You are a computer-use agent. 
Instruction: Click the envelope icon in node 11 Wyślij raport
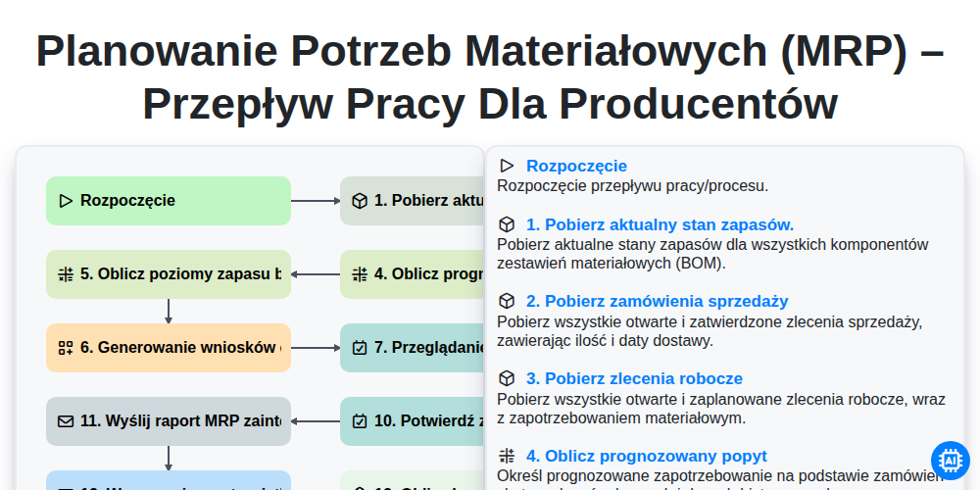pos(66,421)
